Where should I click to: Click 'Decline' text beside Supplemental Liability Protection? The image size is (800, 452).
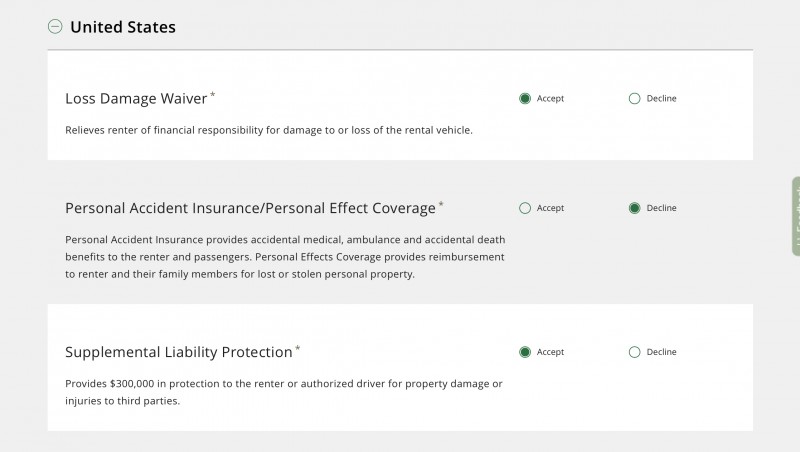(661, 352)
